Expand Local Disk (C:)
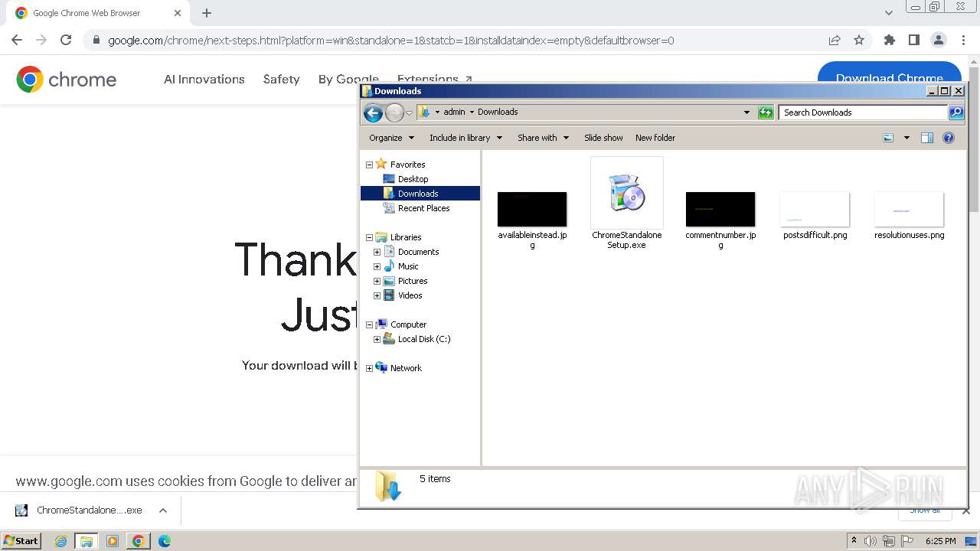Viewport: 980px width, 551px height. [x=377, y=339]
